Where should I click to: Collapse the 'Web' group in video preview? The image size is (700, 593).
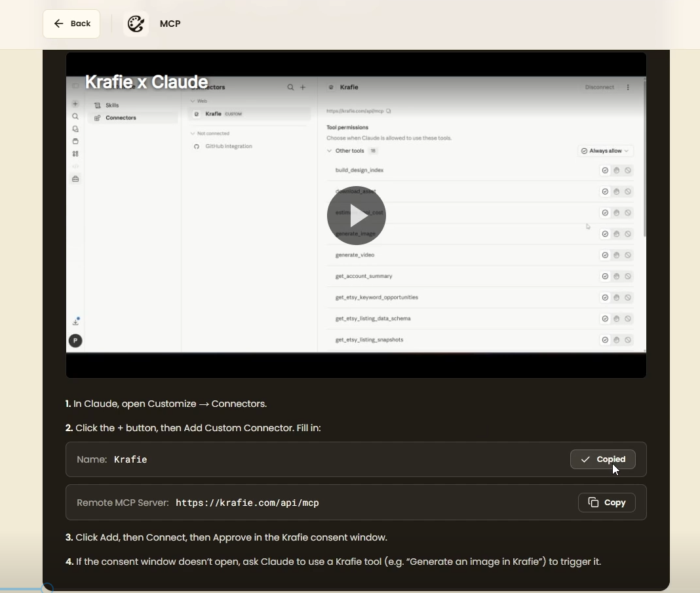pos(193,101)
